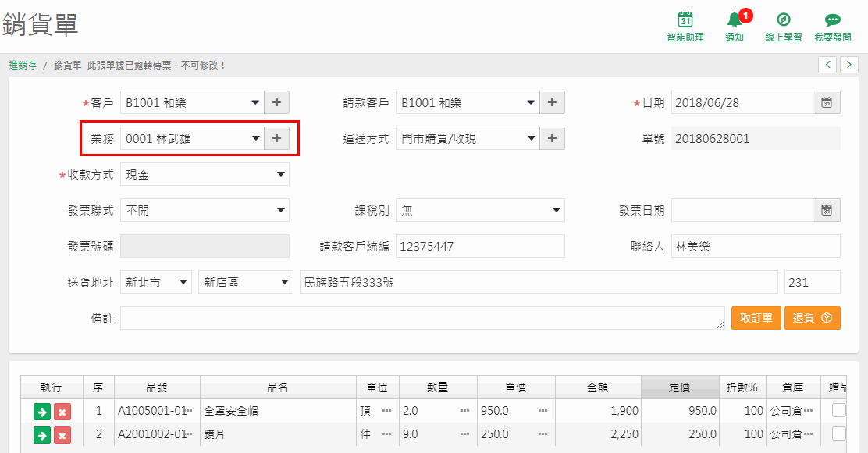Open calendar picker for 日期
Viewport: 868px width, 453px height.
[x=827, y=102]
